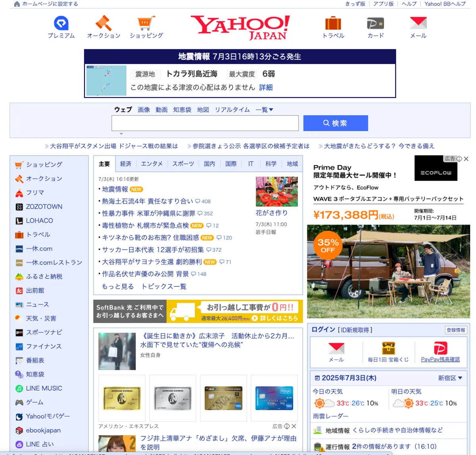Open the プレミアム icon at top
Viewport: 476px width, 455px height.
[x=61, y=23]
